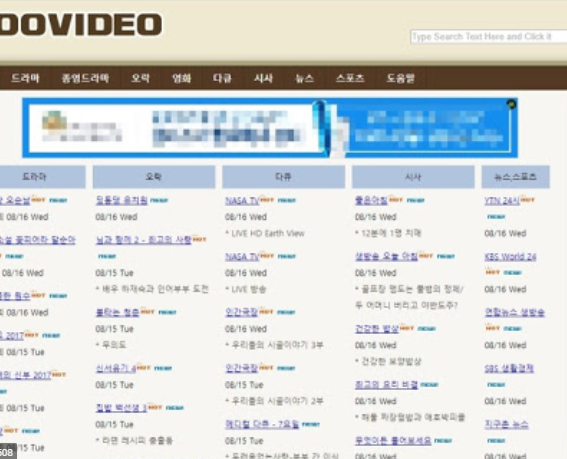Select the 스포츠 navigation menu item
The width and height of the screenshot is (567, 459).
(x=350, y=78)
